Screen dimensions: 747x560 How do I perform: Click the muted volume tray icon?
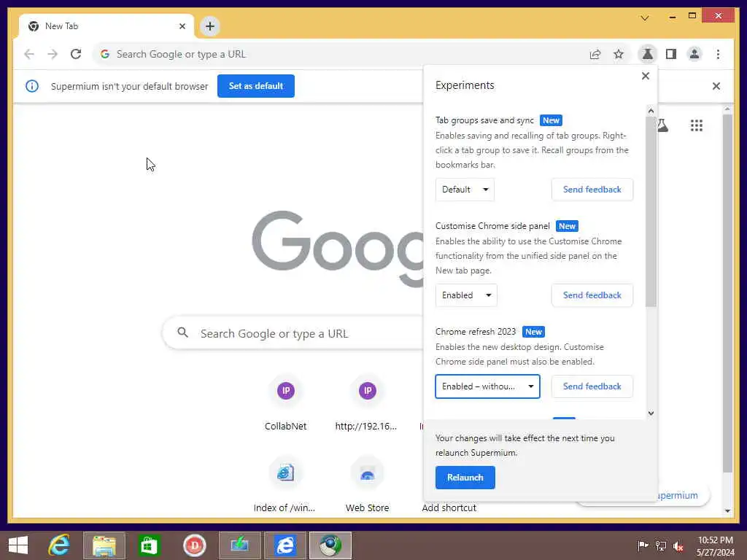(x=678, y=546)
